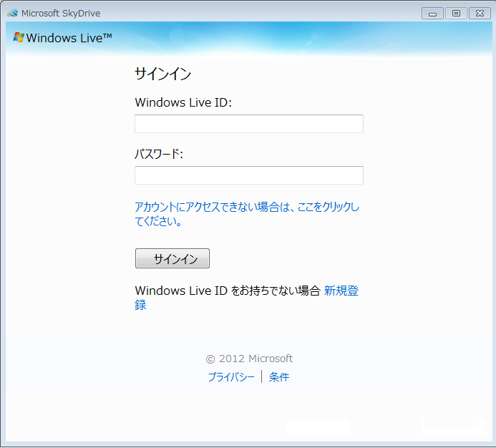Click 'Windows Live ID をお持ちでない場合' text
The width and height of the screenshot is (496, 448).
228,291
